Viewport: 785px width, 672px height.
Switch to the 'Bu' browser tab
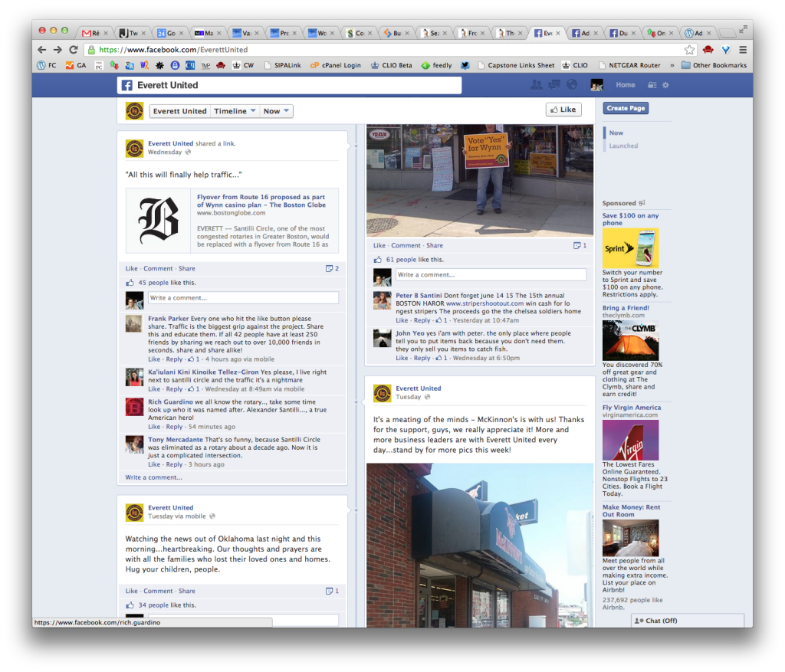(396, 33)
